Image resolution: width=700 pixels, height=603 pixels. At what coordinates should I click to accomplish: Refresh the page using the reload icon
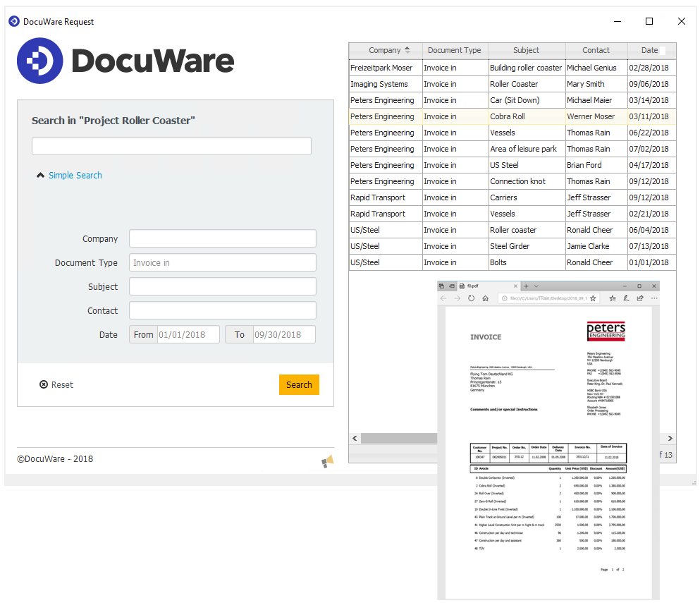pyautogui.click(x=471, y=298)
